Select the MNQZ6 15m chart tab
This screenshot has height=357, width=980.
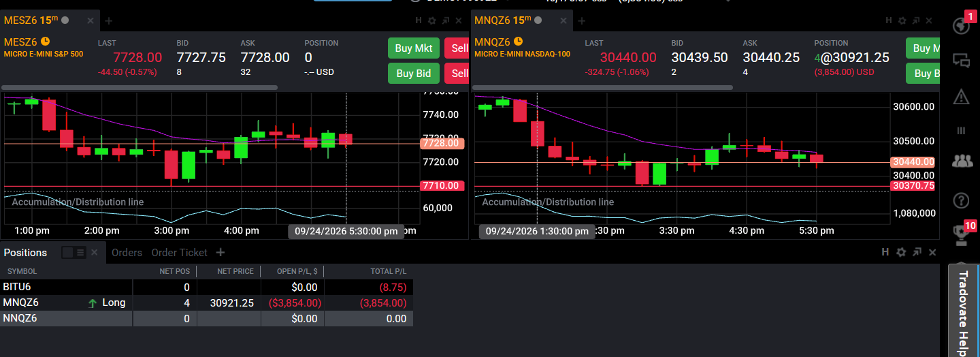504,20
